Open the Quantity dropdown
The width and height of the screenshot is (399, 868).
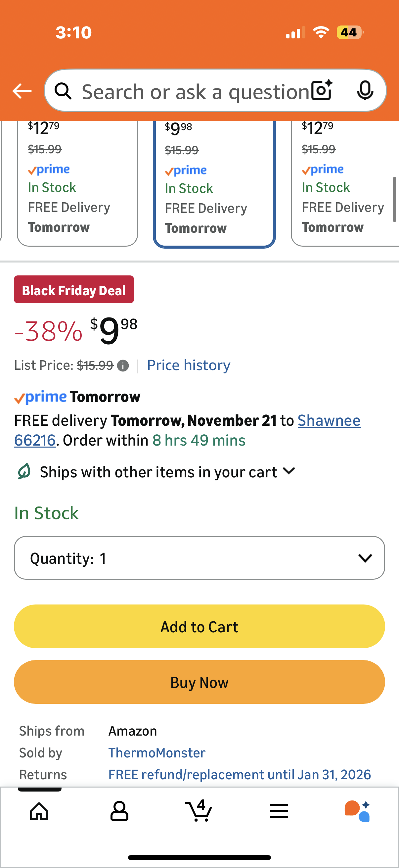tap(199, 558)
